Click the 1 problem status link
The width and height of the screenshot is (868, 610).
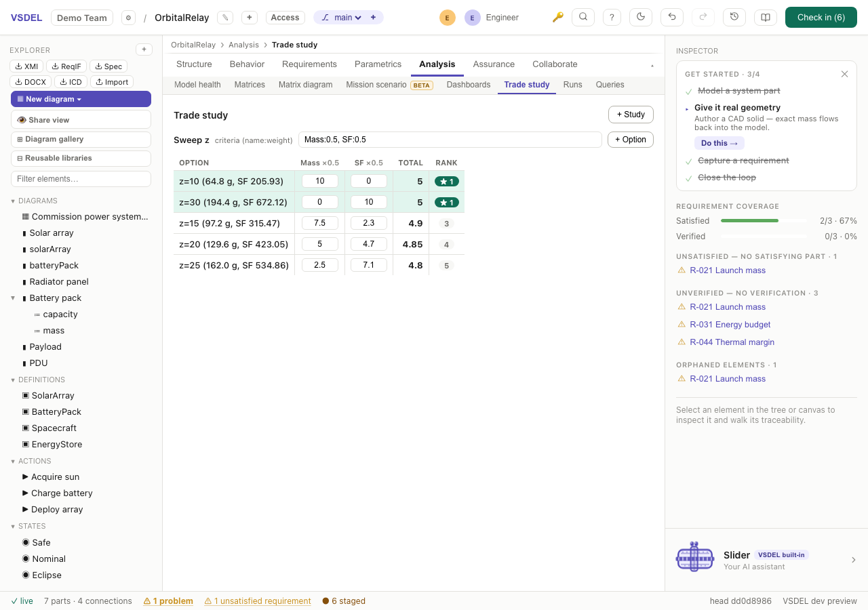tap(168, 601)
